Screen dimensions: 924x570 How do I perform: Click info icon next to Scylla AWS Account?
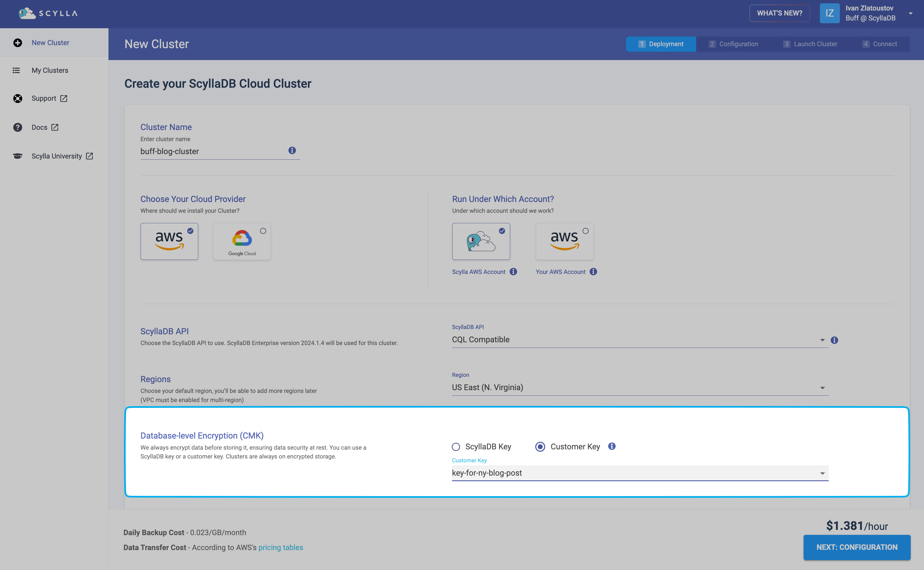tap(513, 271)
